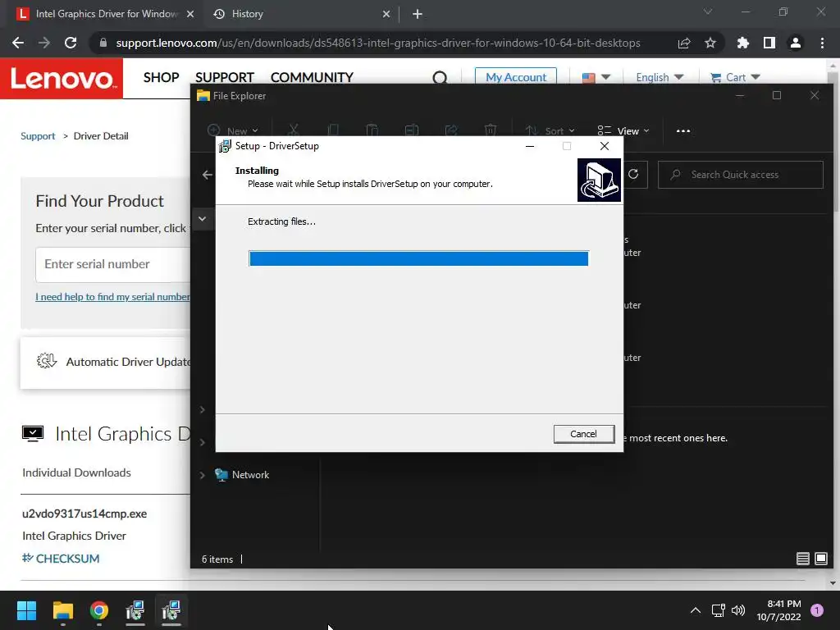The height and width of the screenshot is (630, 840).
Task: Click the Installing progress bar
Action: click(x=418, y=258)
